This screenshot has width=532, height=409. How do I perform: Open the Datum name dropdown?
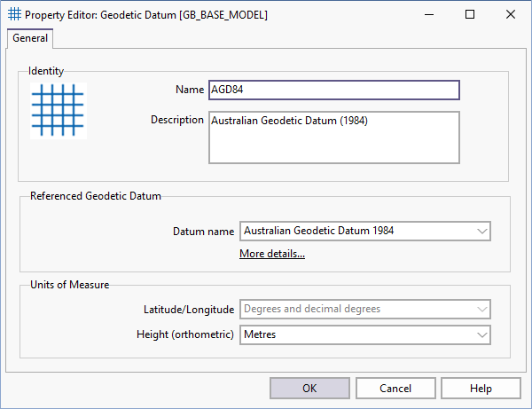click(365, 231)
